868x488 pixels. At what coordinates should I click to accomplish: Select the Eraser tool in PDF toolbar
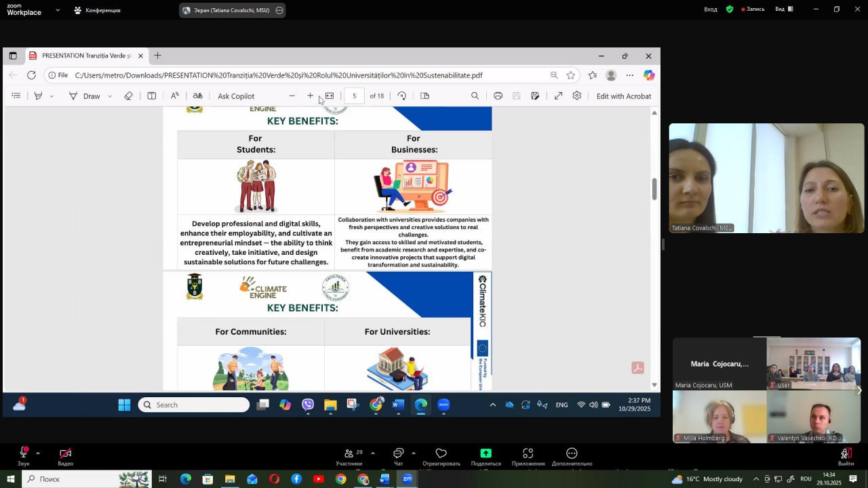pyautogui.click(x=128, y=96)
